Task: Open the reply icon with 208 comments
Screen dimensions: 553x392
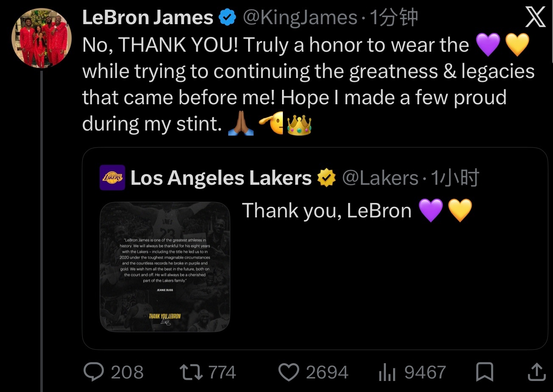Action: 94,373
